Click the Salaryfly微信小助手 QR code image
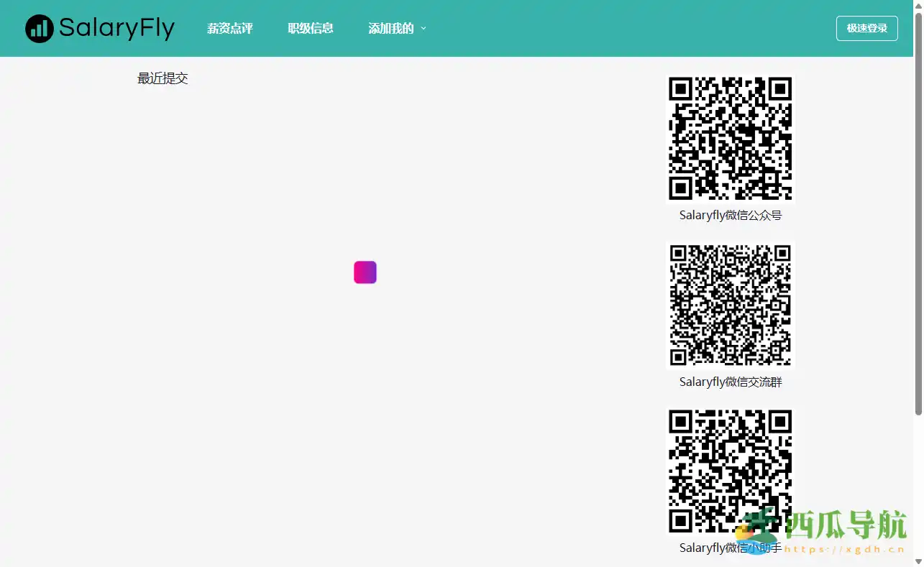Viewport: 924px width, 567px height. (x=730, y=471)
